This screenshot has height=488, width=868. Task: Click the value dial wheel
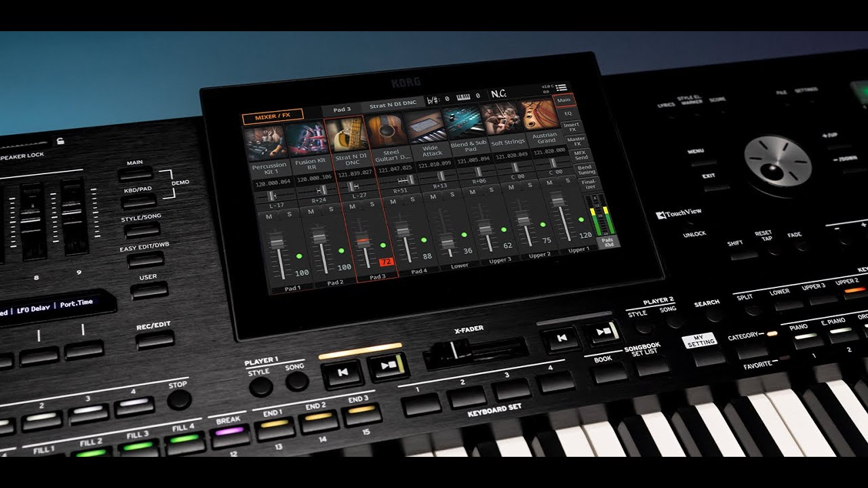coord(778,161)
